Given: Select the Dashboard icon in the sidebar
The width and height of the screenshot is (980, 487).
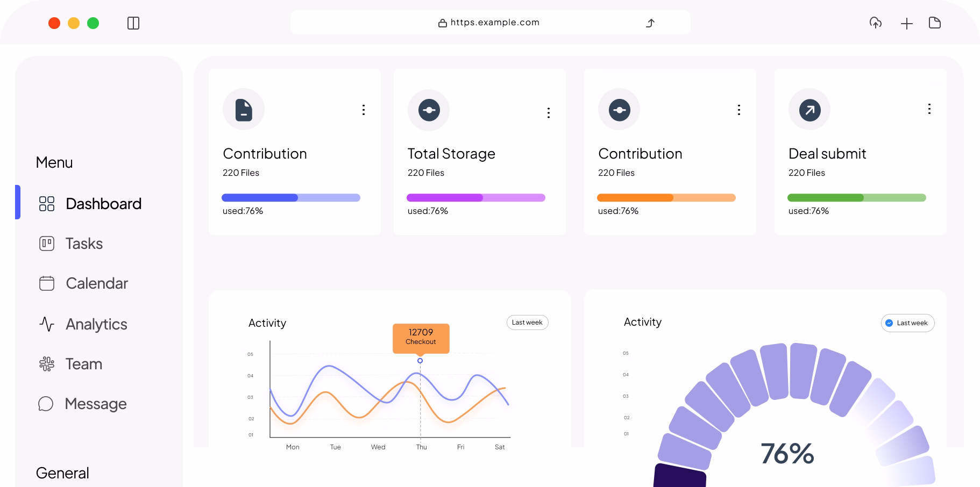Looking at the screenshot, I should (47, 204).
